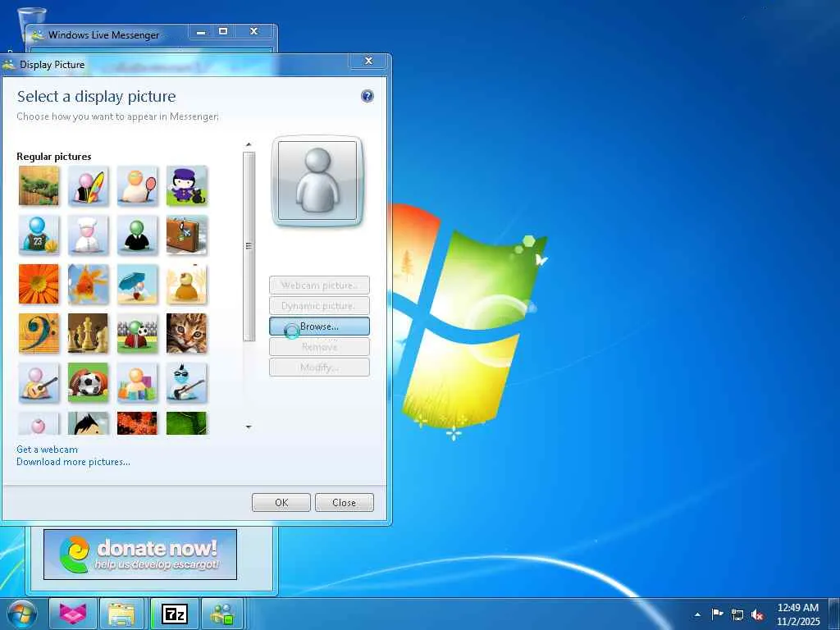Screen dimensions: 840x630
Task: Click the current display picture preview
Action: (x=317, y=180)
